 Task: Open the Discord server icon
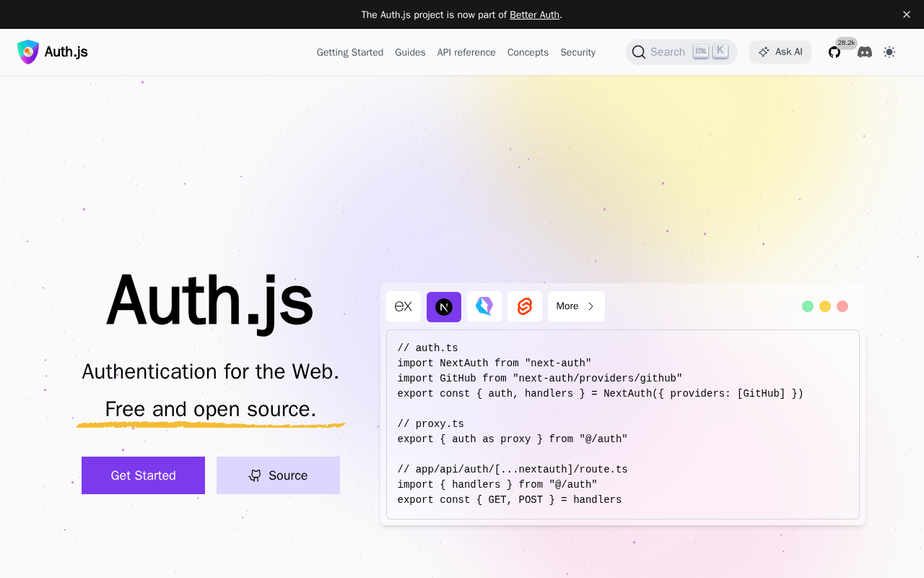(x=864, y=52)
